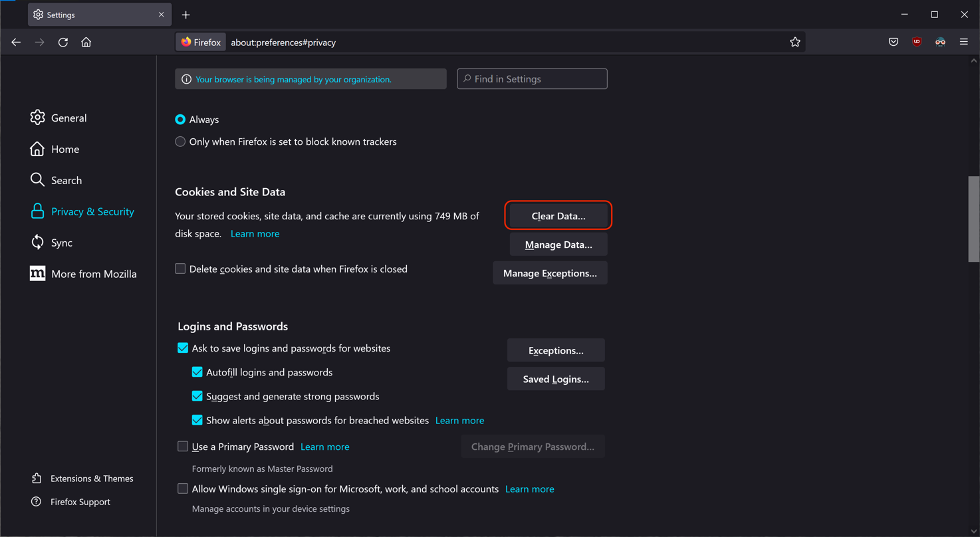Click the Clear Data button
The image size is (980, 537).
click(x=558, y=216)
